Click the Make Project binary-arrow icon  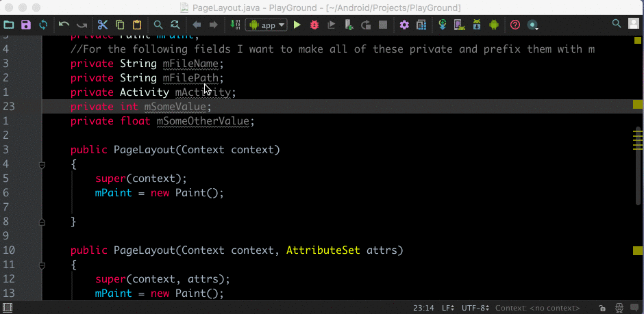pyautogui.click(x=234, y=25)
